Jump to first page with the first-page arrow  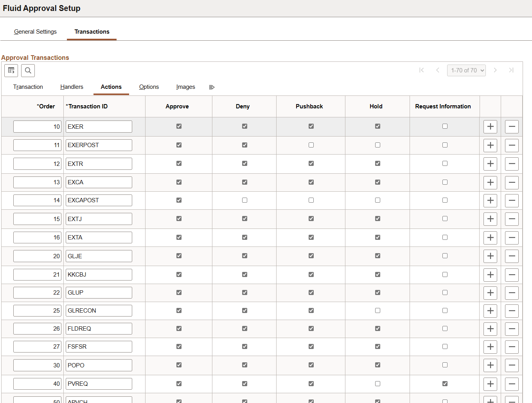(x=422, y=70)
